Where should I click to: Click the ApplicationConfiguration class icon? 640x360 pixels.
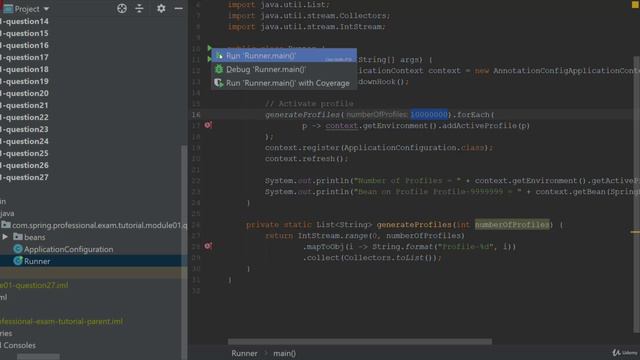[18, 249]
